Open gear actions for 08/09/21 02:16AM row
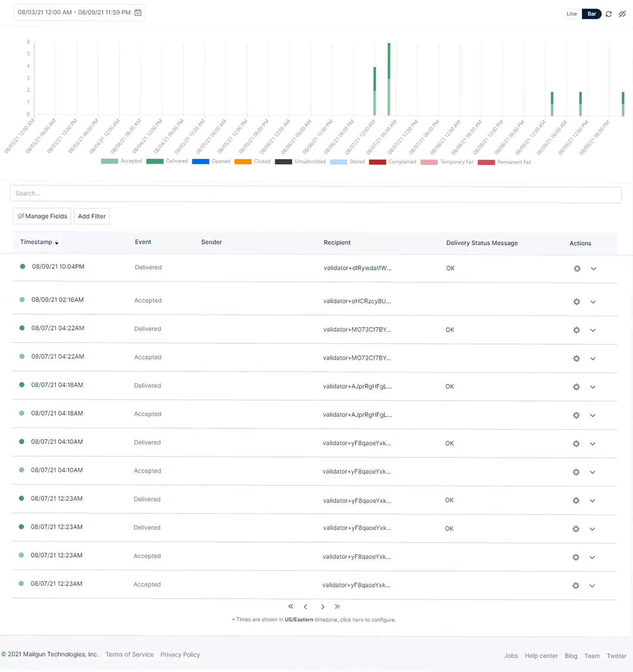 577,302
